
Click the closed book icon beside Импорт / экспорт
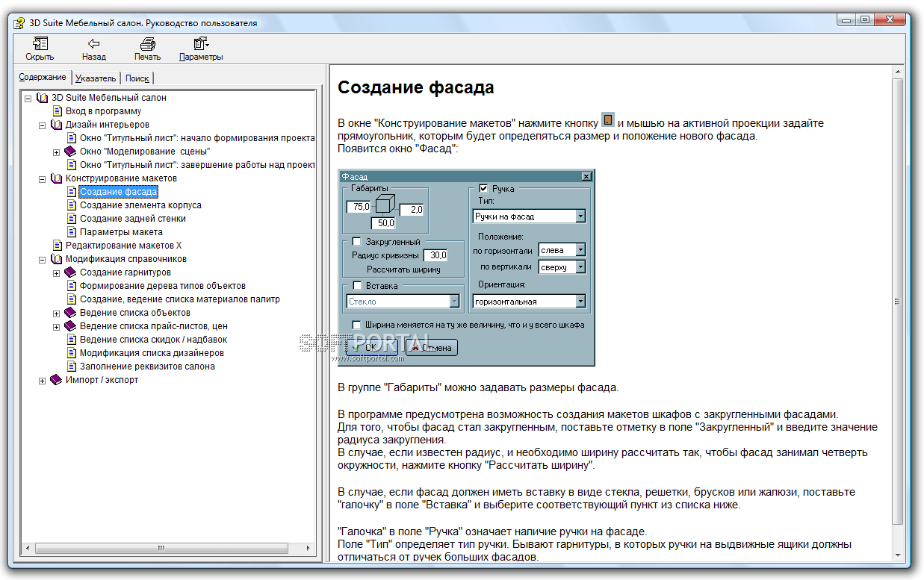pos(56,380)
